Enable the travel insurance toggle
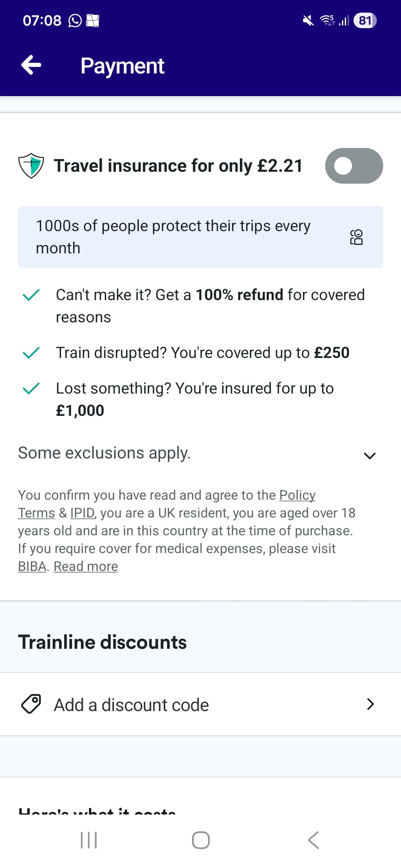Image resolution: width=401 pixels, height=868 pixels. coord(354,166)
